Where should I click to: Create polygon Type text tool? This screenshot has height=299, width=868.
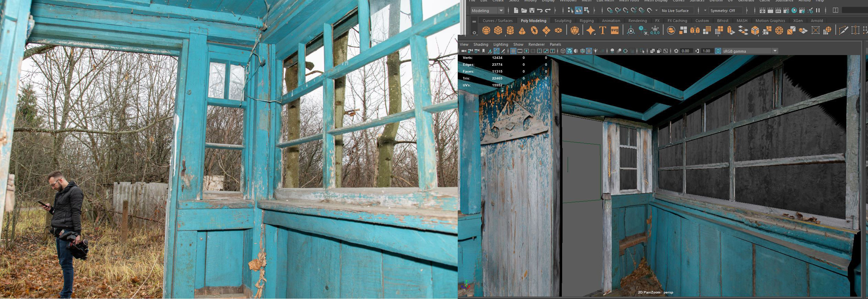tap(603, 30)
